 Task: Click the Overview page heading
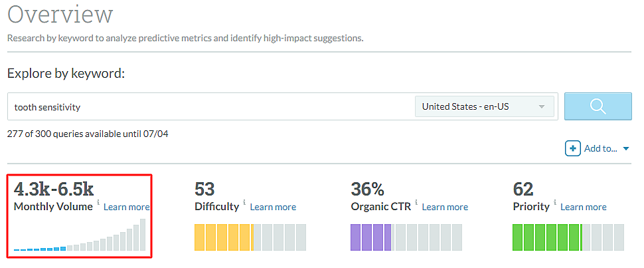click(x=60, y=15)
